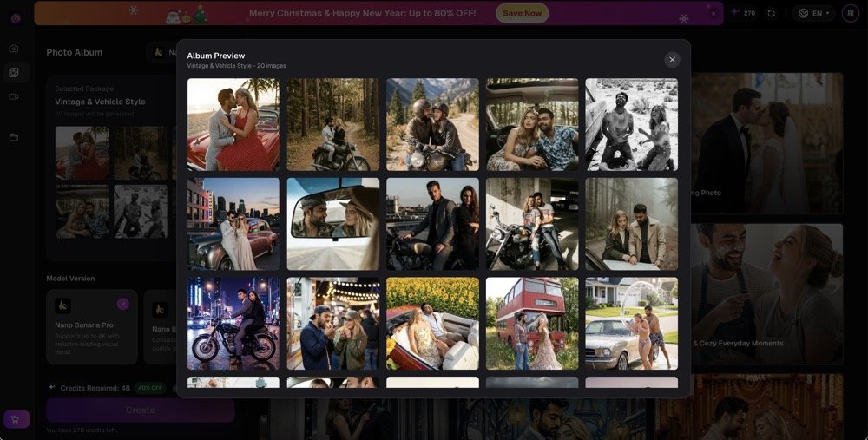Click the purple shopping cart icon
This screenshot has height=440, width=868.
[x=16, y=419]
